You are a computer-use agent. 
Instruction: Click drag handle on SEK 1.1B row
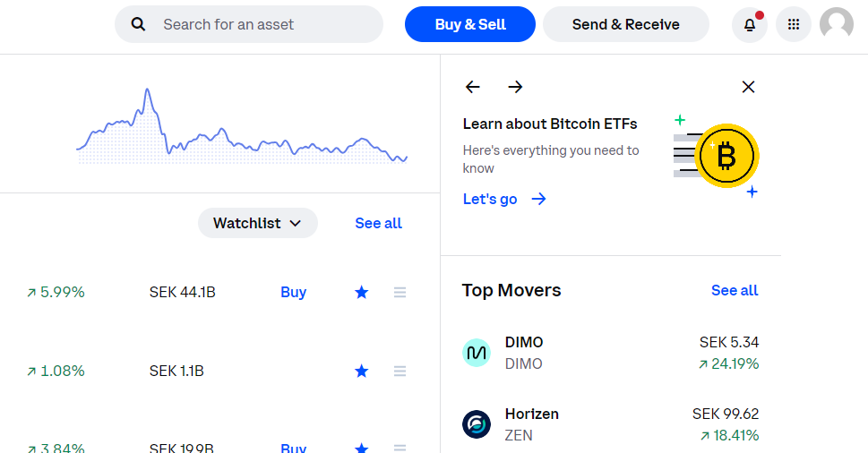pos(400,371)
